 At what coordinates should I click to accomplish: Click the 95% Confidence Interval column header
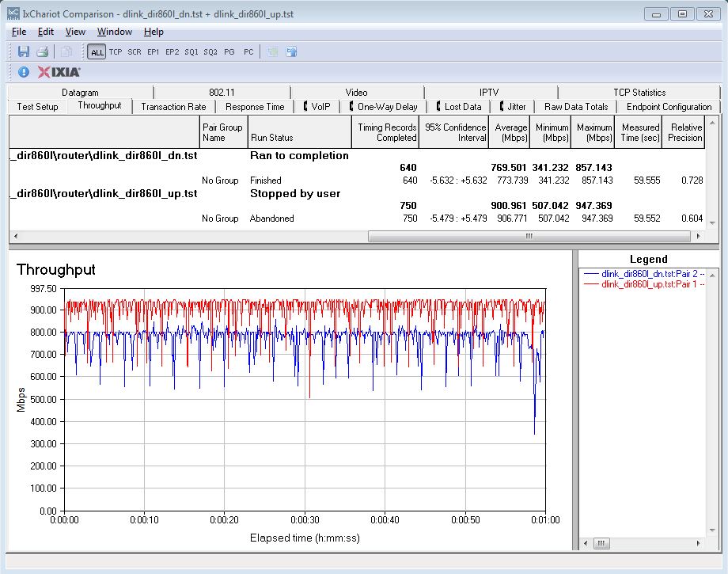pos(454,132)
